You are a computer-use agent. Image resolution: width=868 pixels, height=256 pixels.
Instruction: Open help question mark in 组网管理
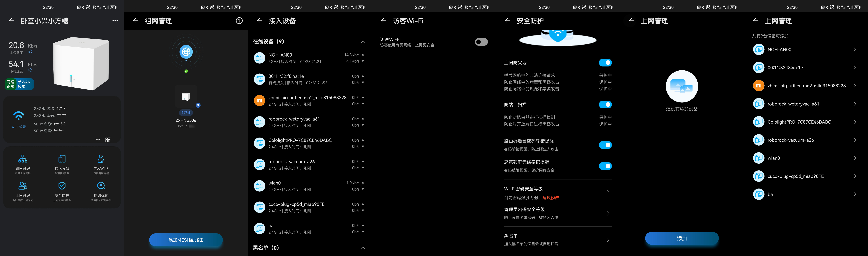point(239,21)
